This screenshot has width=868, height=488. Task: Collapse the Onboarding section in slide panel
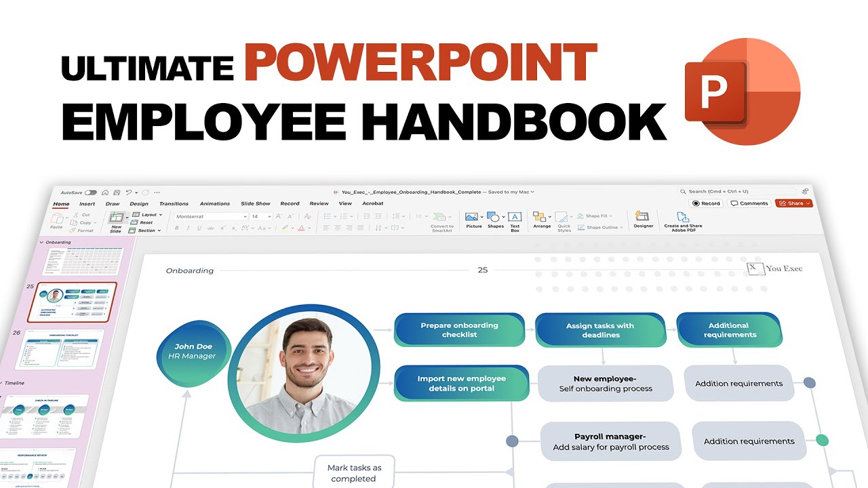click(x=42, y=242)
